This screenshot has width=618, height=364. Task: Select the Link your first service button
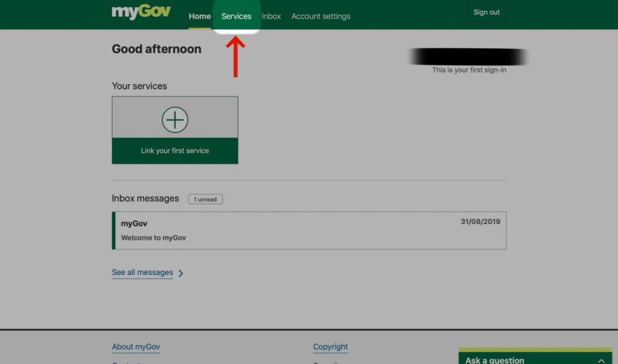point(175,151)
